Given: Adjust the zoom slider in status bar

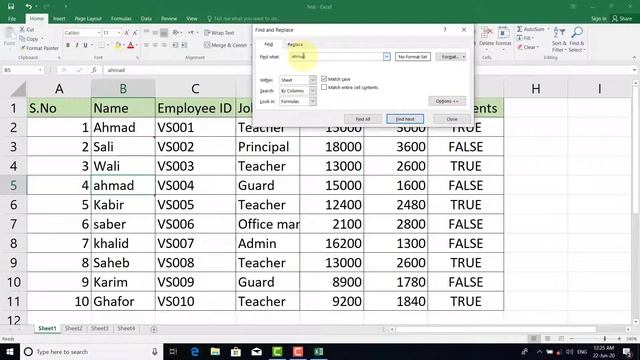Looking at the screenshot, I should point(604,338).
